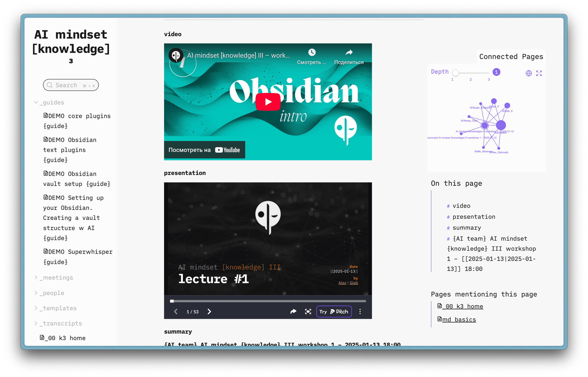
Task: Click the 'Pages mentioning this page' heading
Action: tap(484, 294)
